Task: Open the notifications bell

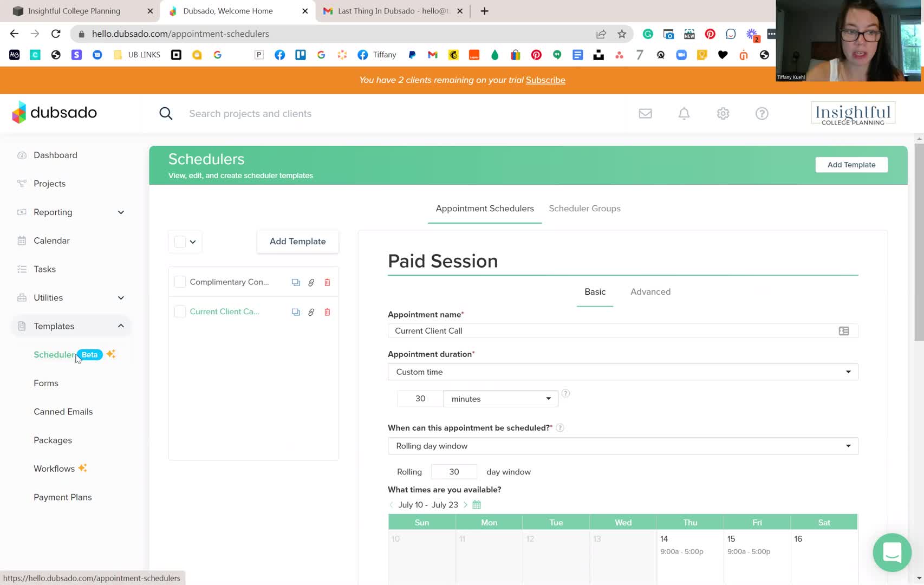Action: (x=684, y=113)
